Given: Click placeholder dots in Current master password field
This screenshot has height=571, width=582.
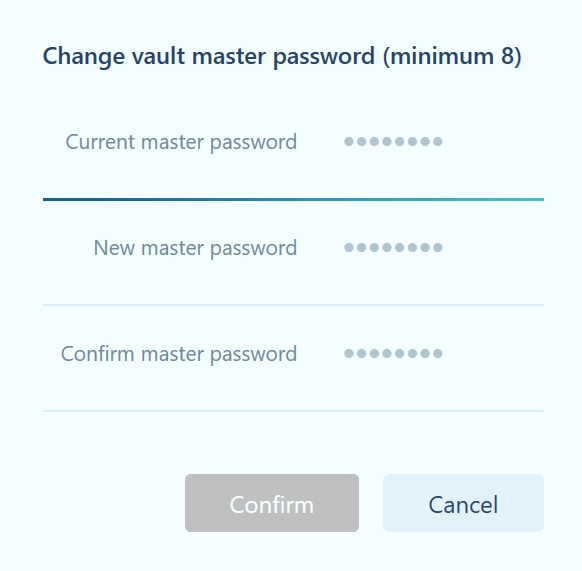Looking at the screenshot, I should click(393, 141).
